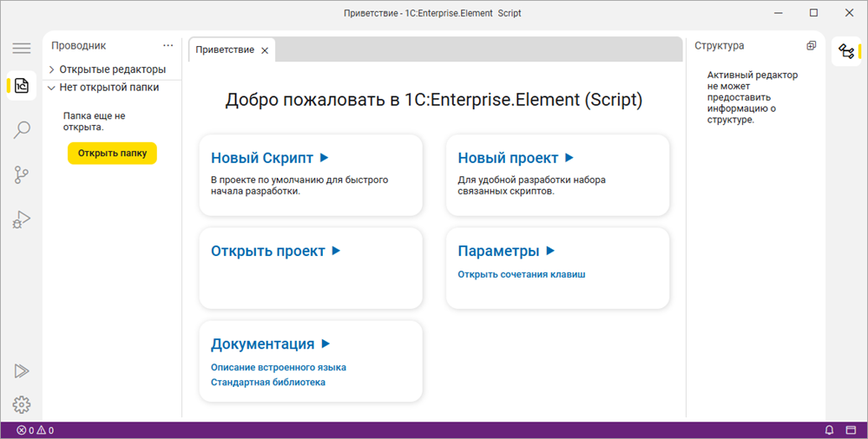Toggle the panel layout icon in the status bar
The width and height of the screenshot is (868, 439).
(x=851, y=430)
